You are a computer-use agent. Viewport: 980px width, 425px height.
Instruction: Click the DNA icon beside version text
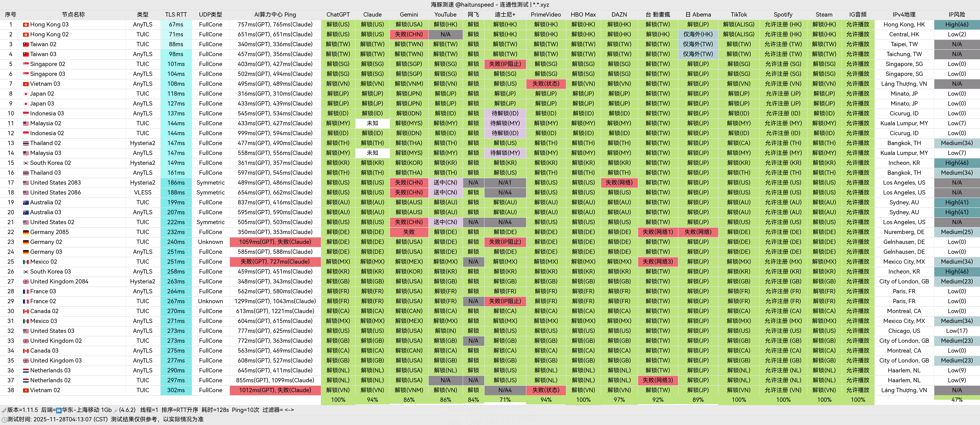click(4, 410)
